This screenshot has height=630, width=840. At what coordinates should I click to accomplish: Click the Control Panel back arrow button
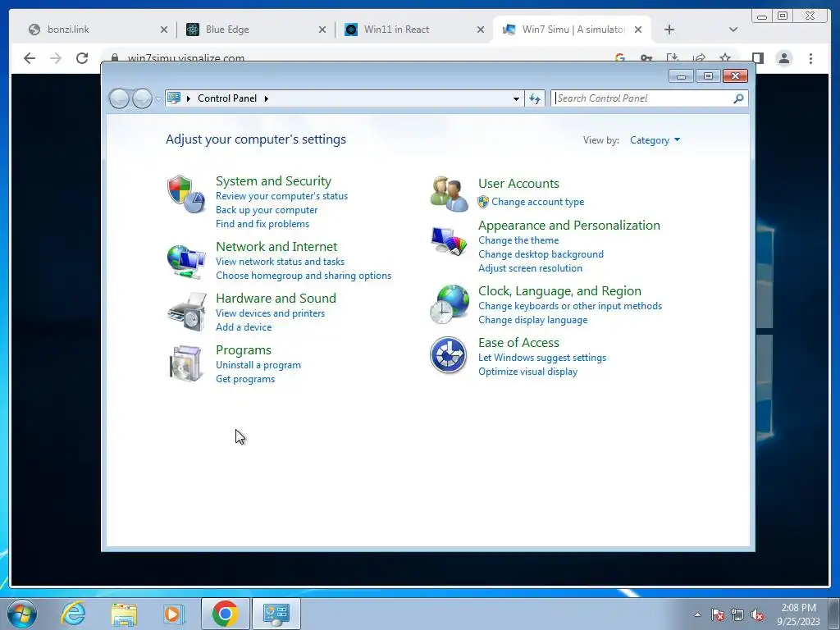pos(119,98)
